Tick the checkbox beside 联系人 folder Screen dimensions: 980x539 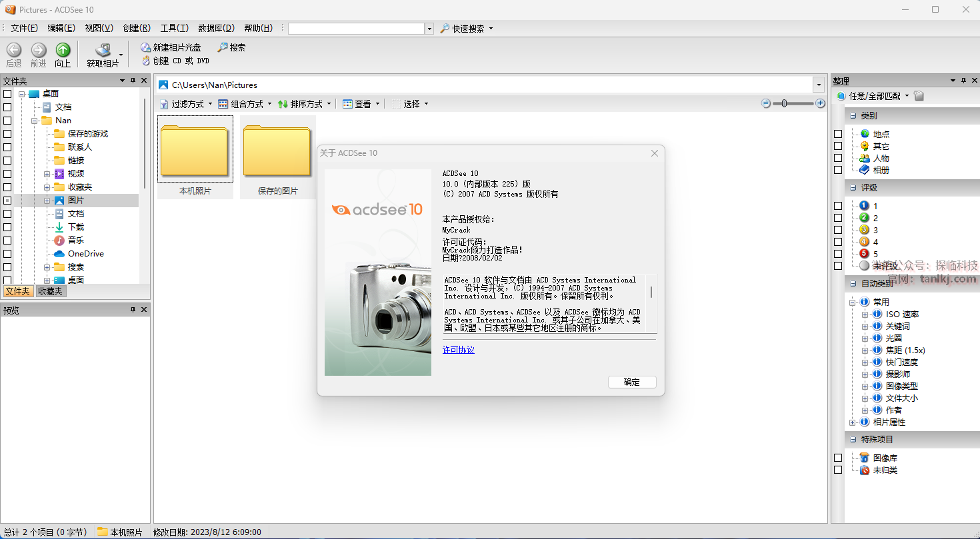click(7, 147)
